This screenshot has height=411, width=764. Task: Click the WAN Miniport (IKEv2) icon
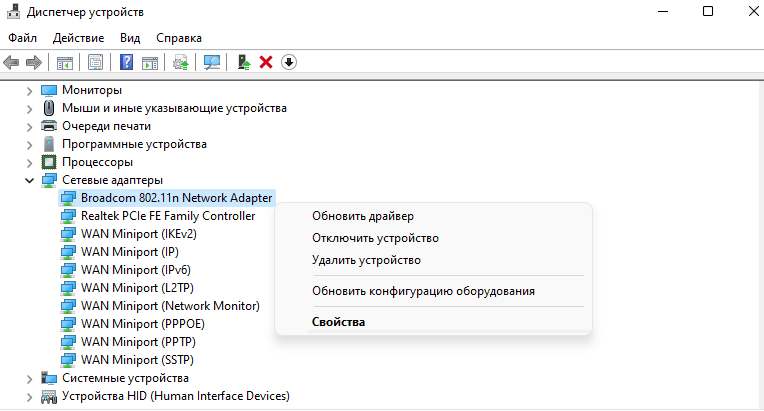click(68, 234)
